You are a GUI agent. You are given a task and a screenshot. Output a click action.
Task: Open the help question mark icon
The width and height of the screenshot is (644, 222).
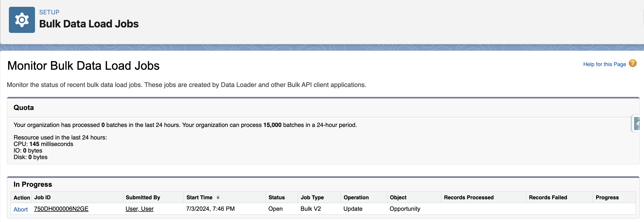click(633, 63)
